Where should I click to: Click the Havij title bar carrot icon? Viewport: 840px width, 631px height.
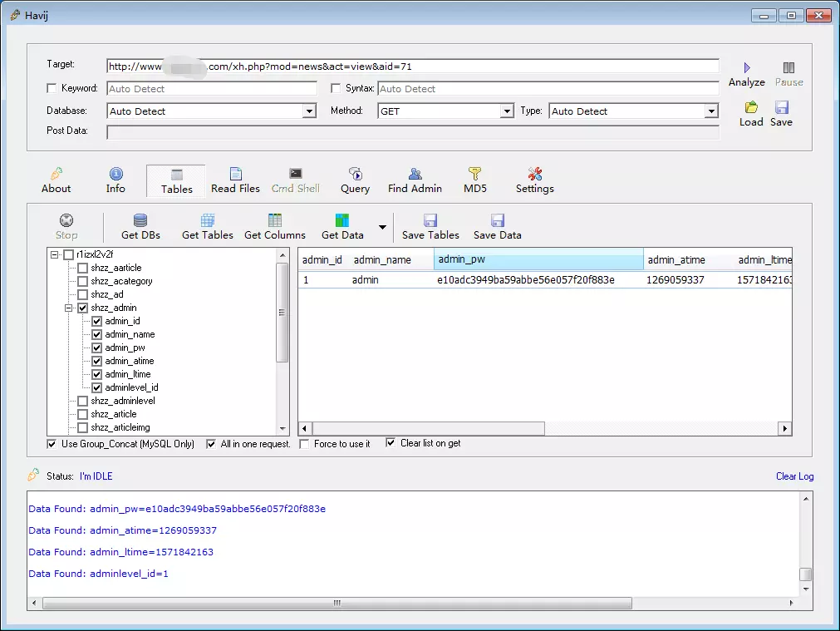[x=15, y=15]
